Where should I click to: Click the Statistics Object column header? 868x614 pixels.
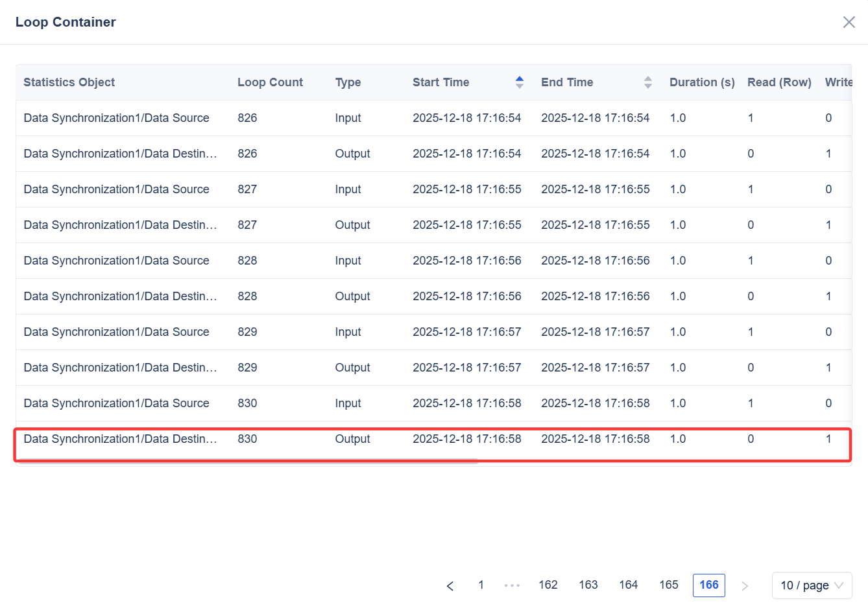click(x=69, y=82)
